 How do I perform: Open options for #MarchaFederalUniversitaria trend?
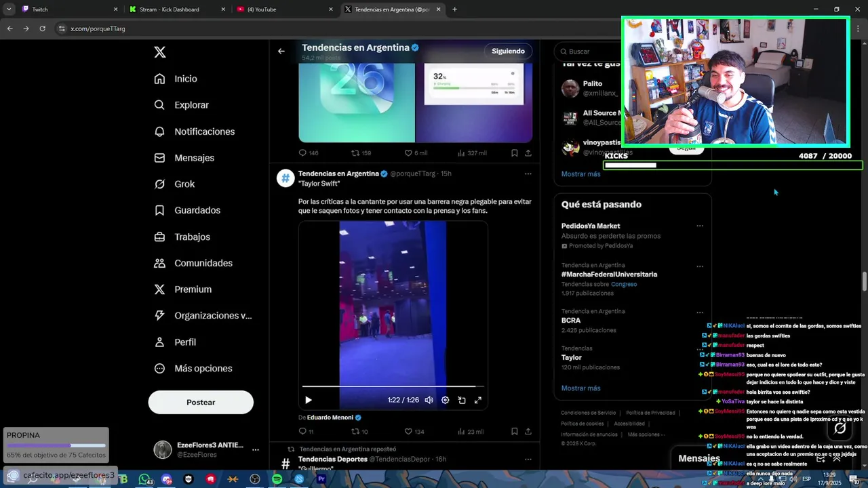coord(700,266)
